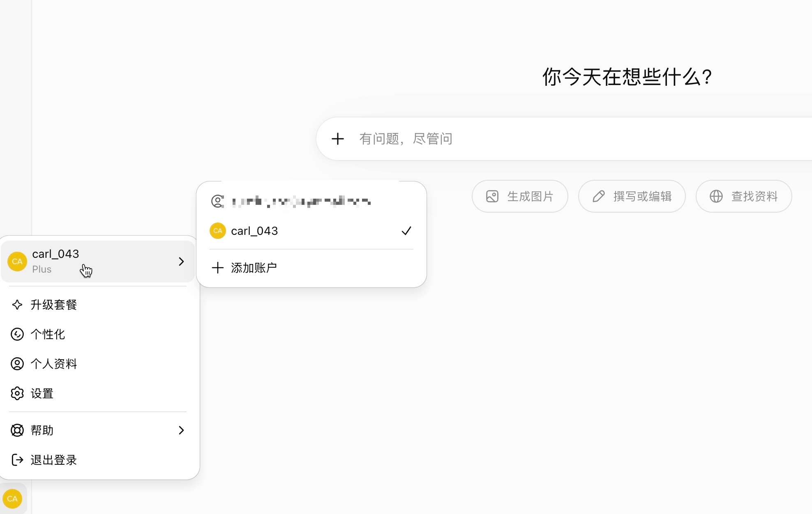Image resolution: width=812 pixels, height=514 pixels.
Task: Click the 设置 gear icon
Action: coord(17,393)
